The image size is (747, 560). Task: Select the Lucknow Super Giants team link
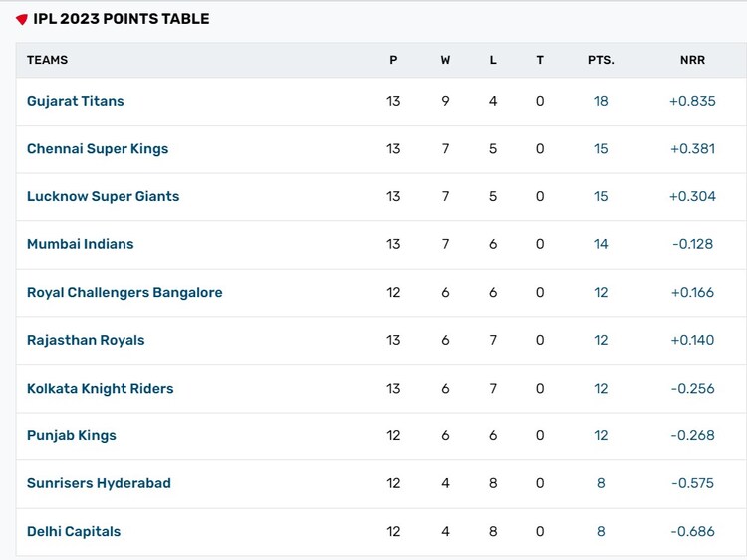[103, 196]
